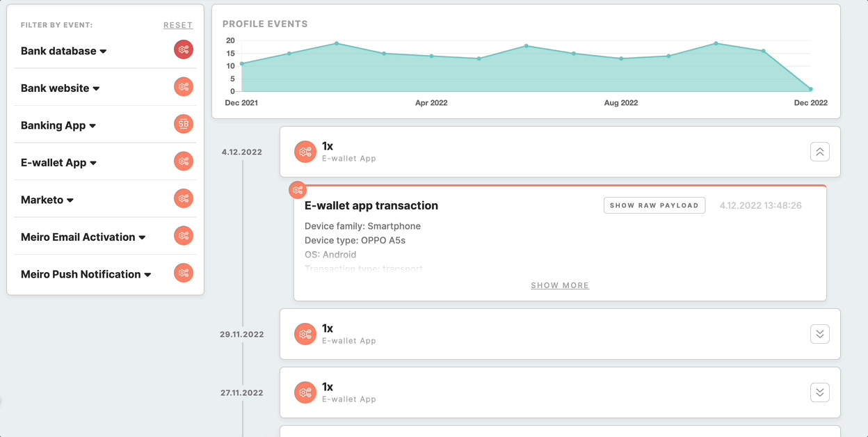
Task: Click the 27.11.2022 timeline date
Action: coord(242,393)
